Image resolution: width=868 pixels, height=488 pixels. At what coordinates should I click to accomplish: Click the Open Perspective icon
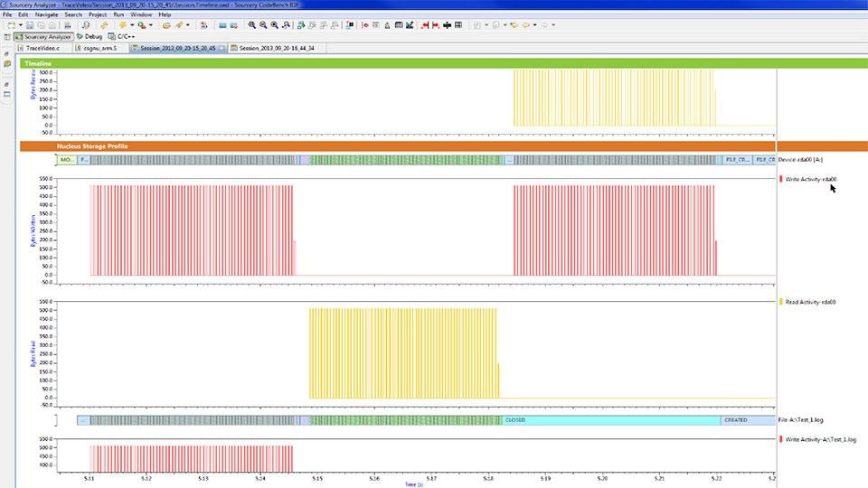click(7, 36)
